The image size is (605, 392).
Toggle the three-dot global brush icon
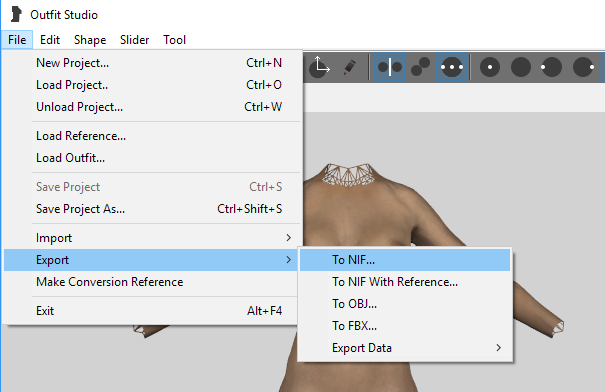(x=451, y=67)
